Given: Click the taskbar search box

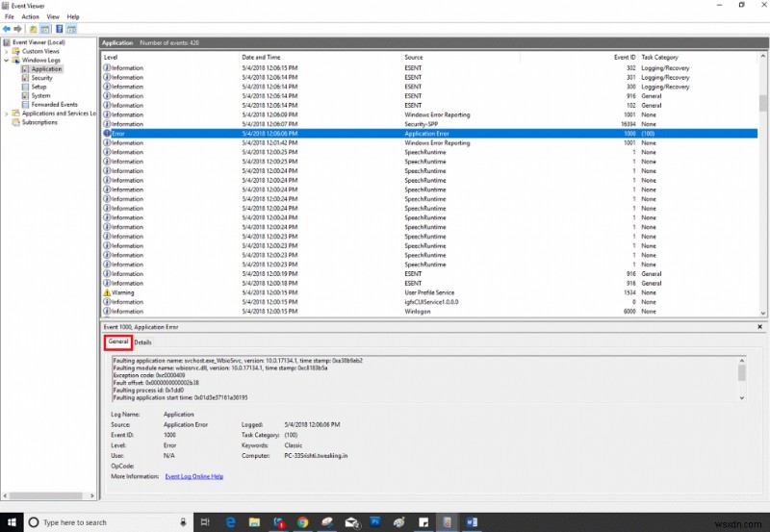Looking at the screenshot, I should [77, 522].
